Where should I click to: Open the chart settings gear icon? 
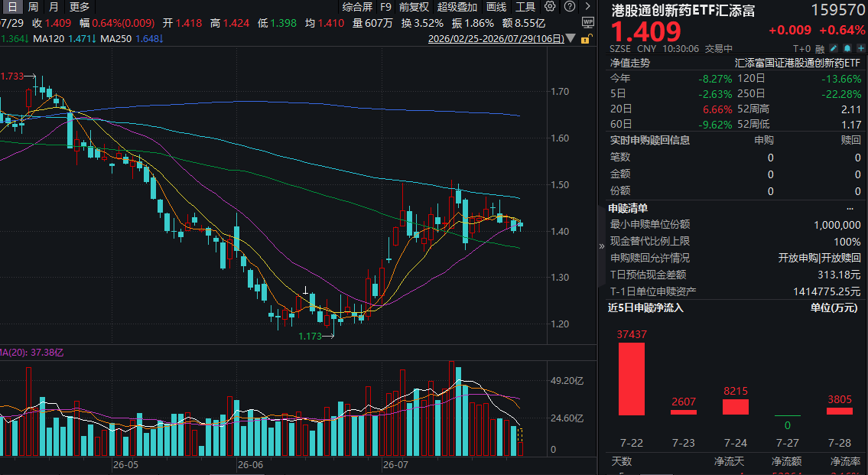550,6
